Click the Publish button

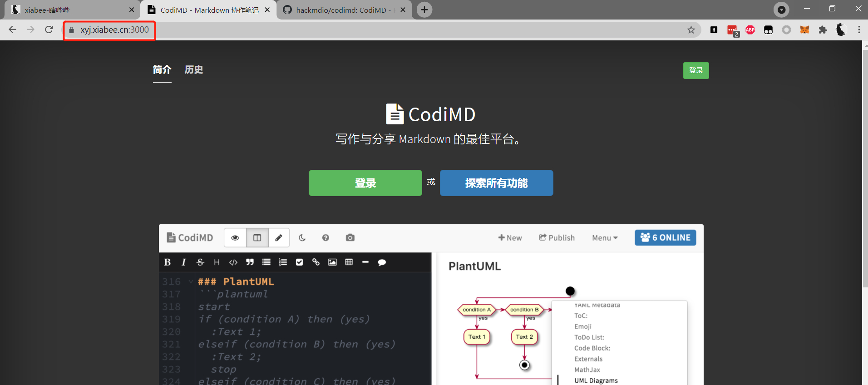557,237
